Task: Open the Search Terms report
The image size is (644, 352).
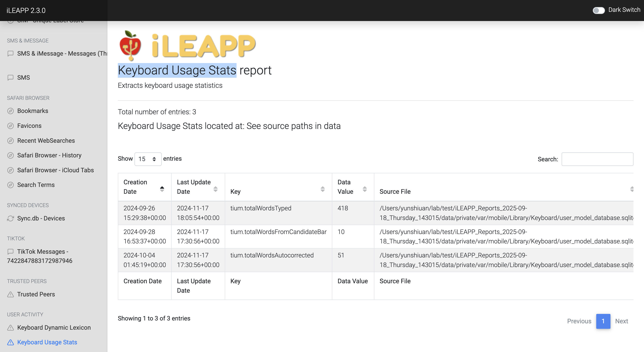Action: pyautogui.click(x=36, y=185)
